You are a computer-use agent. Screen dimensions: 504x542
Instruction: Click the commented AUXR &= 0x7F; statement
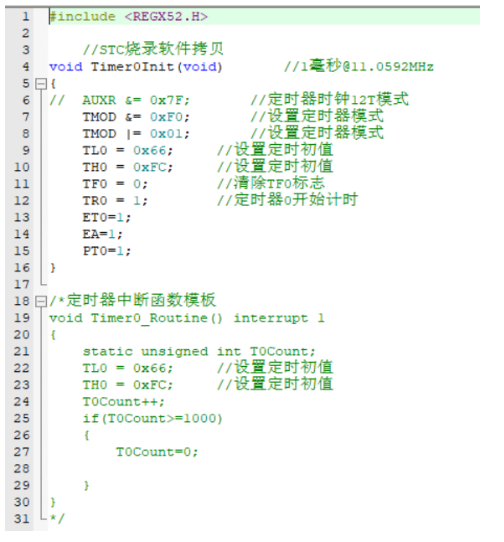120,100
